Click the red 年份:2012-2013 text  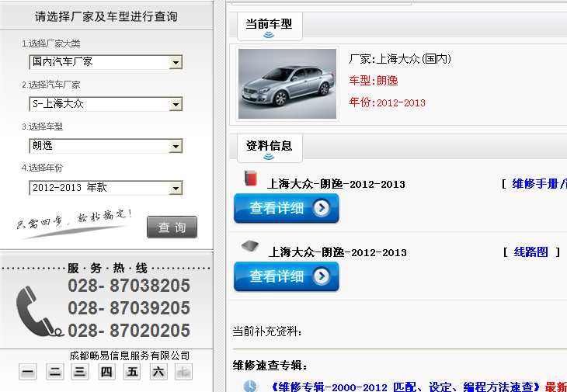coord(387,102)
